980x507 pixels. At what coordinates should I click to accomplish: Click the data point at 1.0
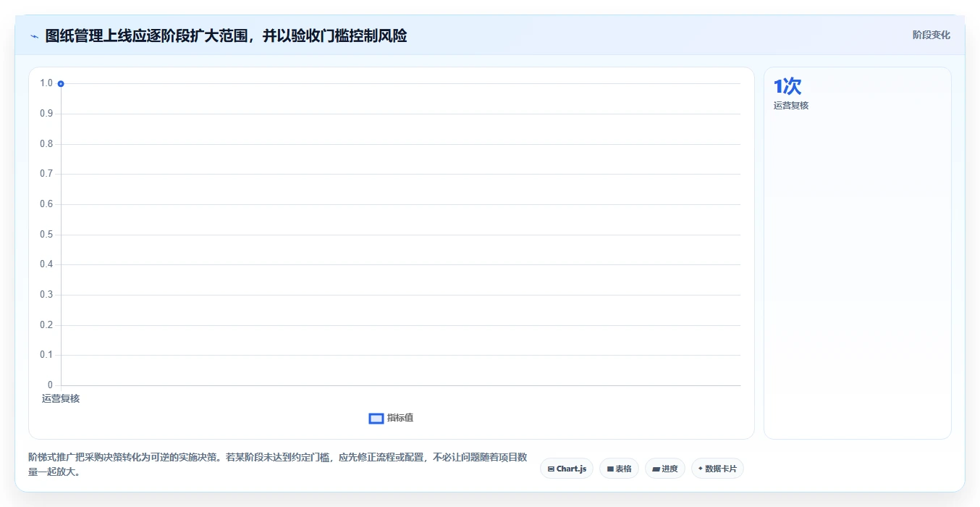[x=61, y=84]
